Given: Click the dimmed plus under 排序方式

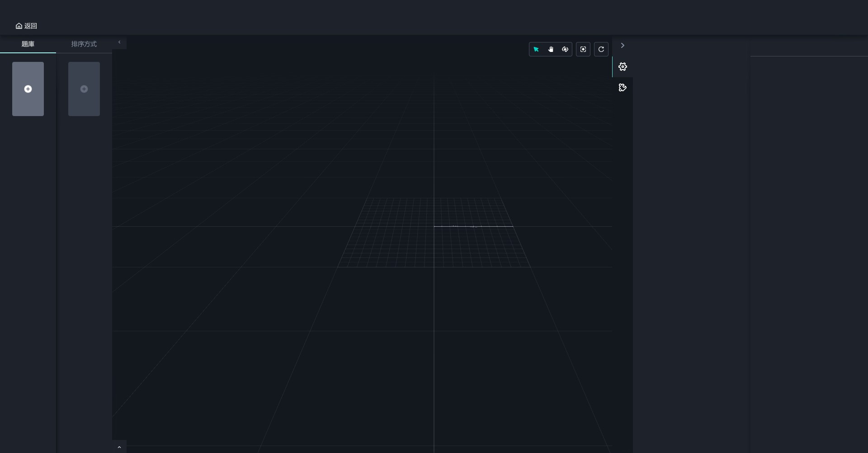Looking at the screenshot, I should coord(84,89).
